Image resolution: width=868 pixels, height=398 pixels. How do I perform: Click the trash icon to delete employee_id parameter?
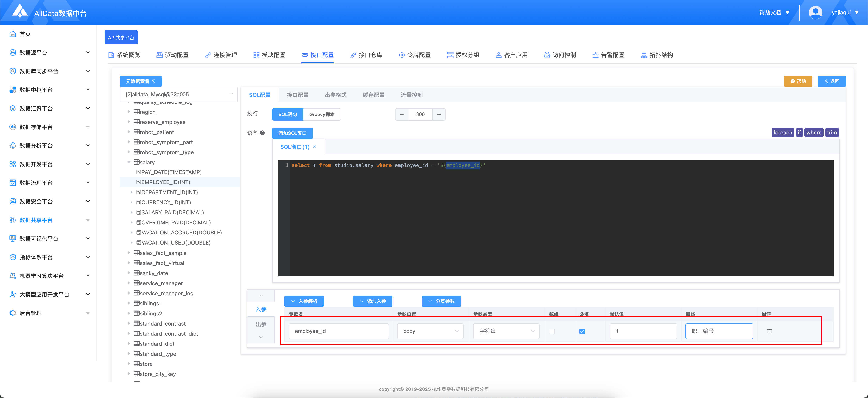769,331
